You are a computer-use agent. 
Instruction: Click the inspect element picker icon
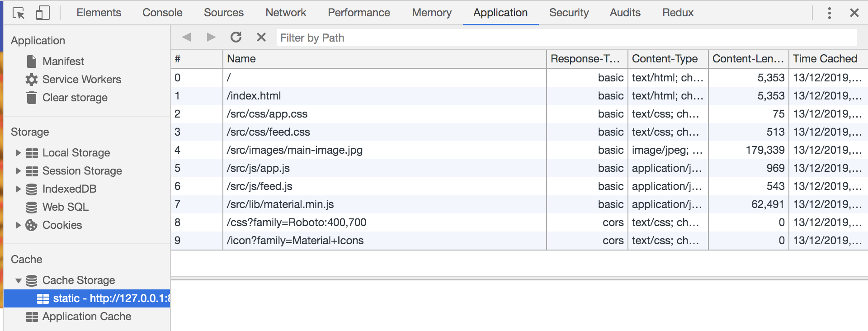click(19, 13)
